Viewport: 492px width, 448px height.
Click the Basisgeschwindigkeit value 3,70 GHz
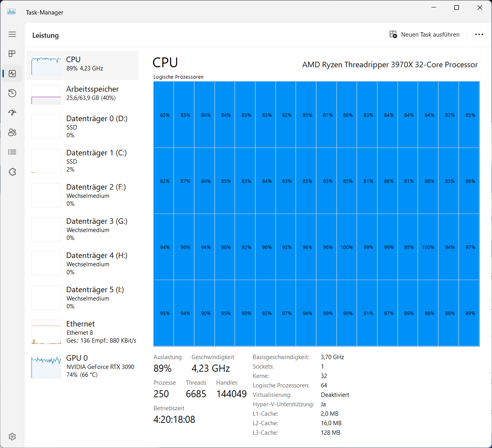coord(332,357)
